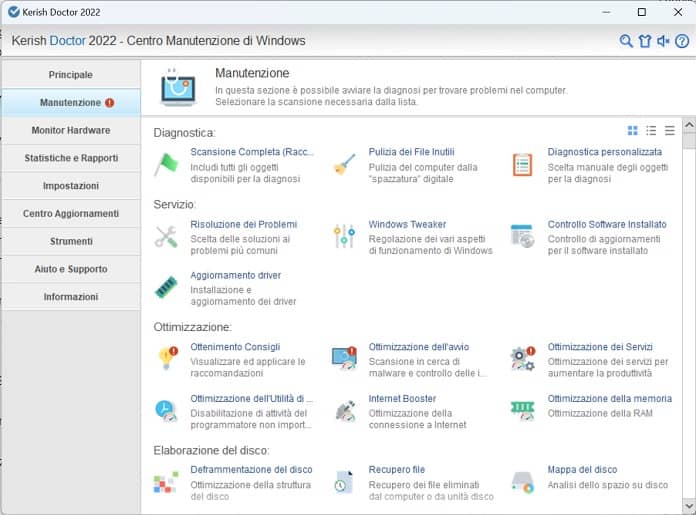
Task: Open help via the question mark icon
Action: coord(682,41)
